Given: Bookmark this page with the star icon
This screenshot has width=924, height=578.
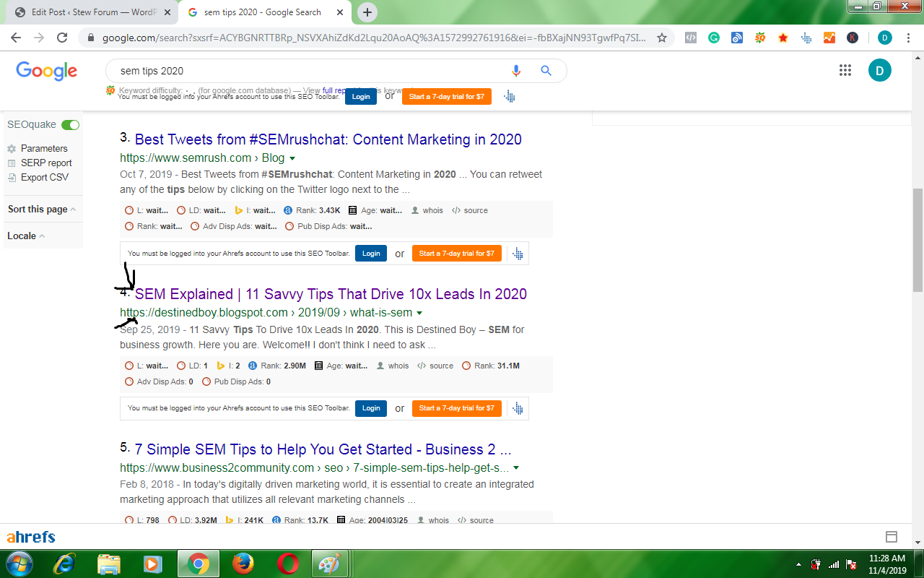Looking at the screenshot, I should [662, 38].
